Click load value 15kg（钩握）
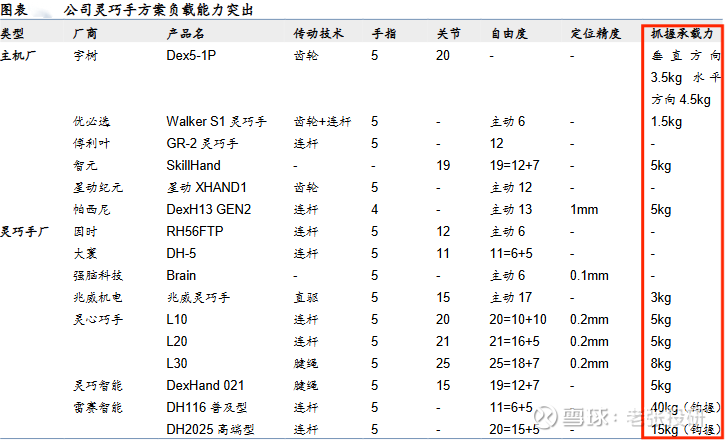726x440 pixels. [x=686, y=429]
